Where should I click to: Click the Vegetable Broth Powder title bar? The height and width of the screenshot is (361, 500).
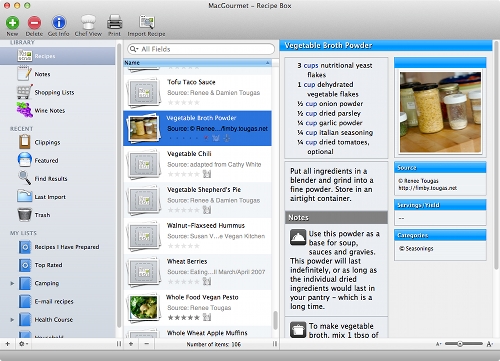click(x=386, y=45)
